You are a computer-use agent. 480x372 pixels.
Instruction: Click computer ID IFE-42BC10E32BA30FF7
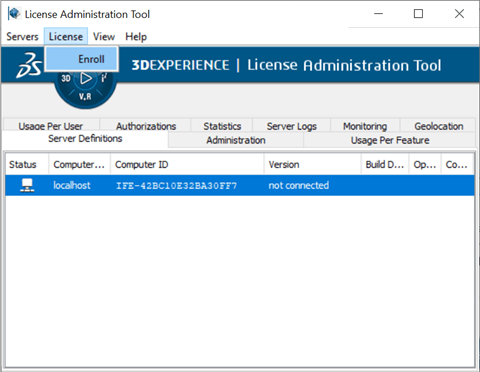(176, 186)
